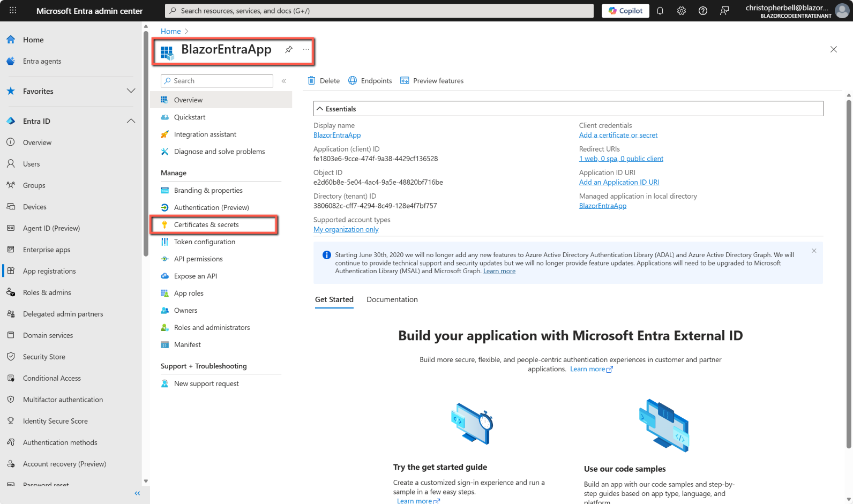Switch to the Documentation tab
Viewport: 853px width, 504px height.
coord(392,299)
